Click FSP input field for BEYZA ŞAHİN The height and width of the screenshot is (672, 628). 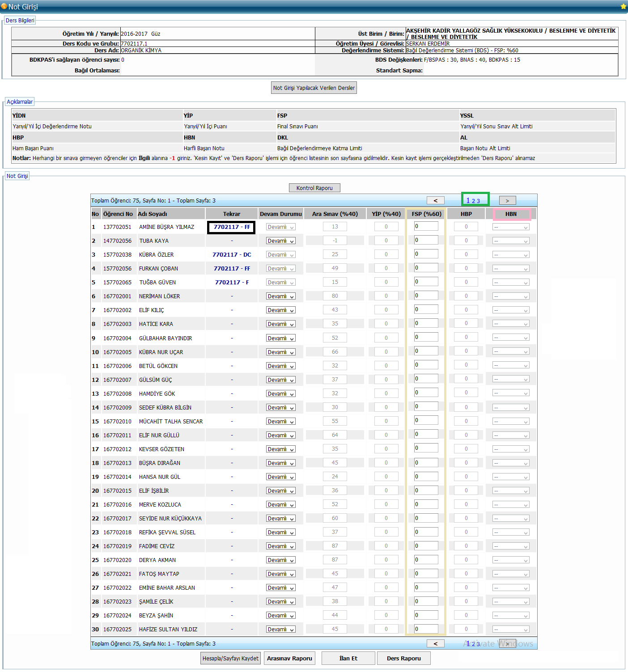click(426, 615)
